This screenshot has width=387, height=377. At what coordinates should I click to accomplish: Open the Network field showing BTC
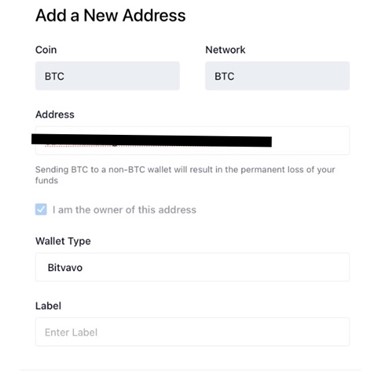pyautogui.click(x=277, y=76)
